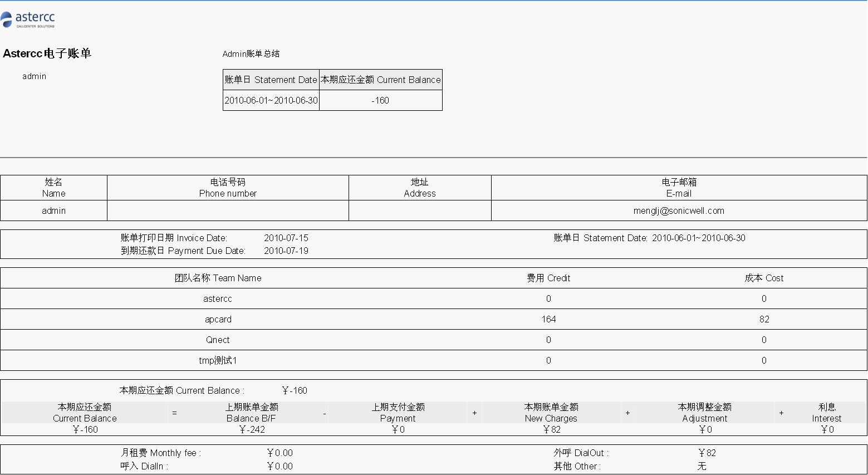Click the 费用 Credit column header

point(548,278)
